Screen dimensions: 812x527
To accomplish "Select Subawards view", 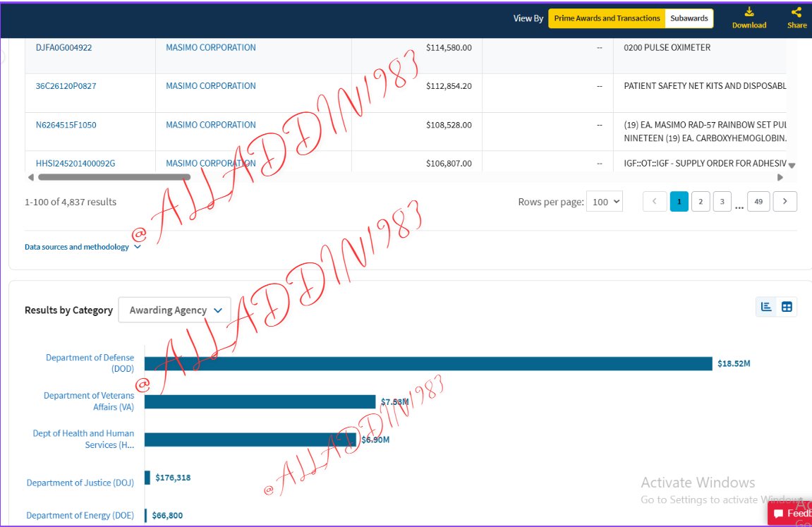I will pos(689,18).
